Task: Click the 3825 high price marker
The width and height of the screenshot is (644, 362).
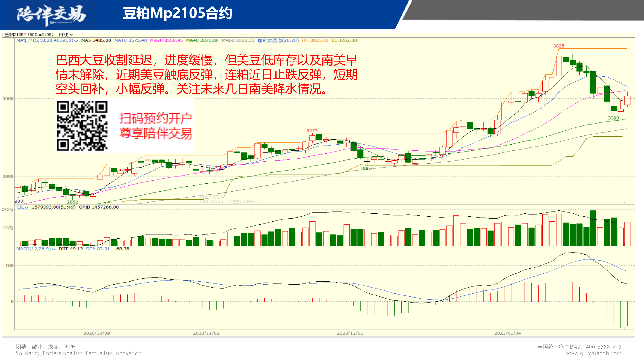Action: 558,46
